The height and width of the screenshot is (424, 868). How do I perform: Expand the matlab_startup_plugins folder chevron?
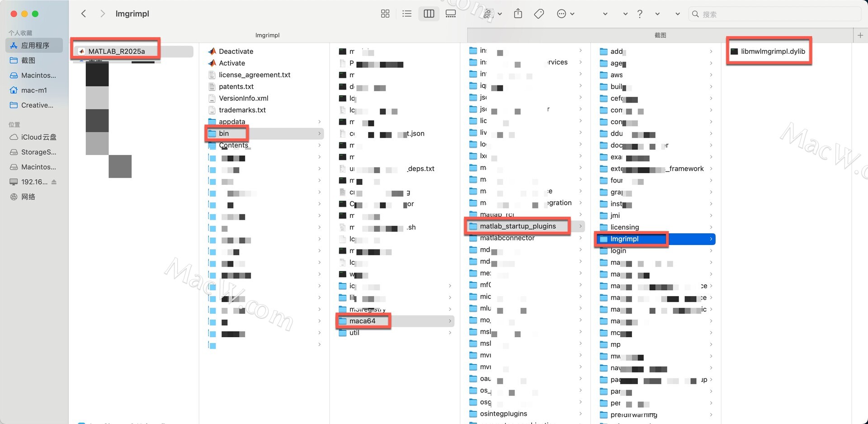pyautogui.click(x=580, y=226)
